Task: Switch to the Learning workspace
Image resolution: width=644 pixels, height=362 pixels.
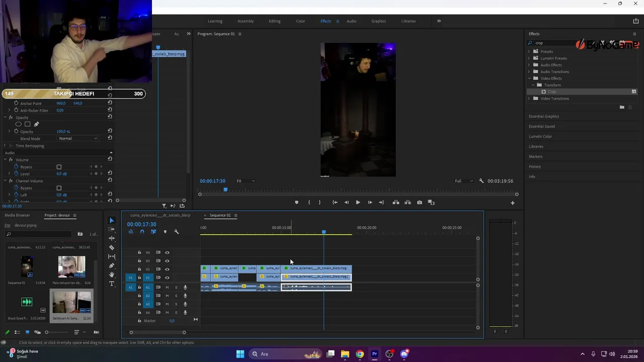Action: pos(215,21)
